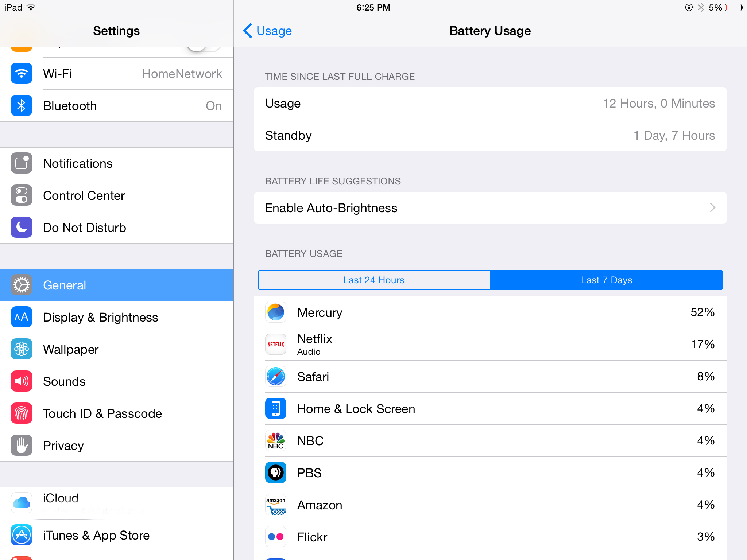Screen dimensions: 747x560
Task: Tap Usage 12 Hours, 0 Minutes value
Action: click(x=659, y=104)
